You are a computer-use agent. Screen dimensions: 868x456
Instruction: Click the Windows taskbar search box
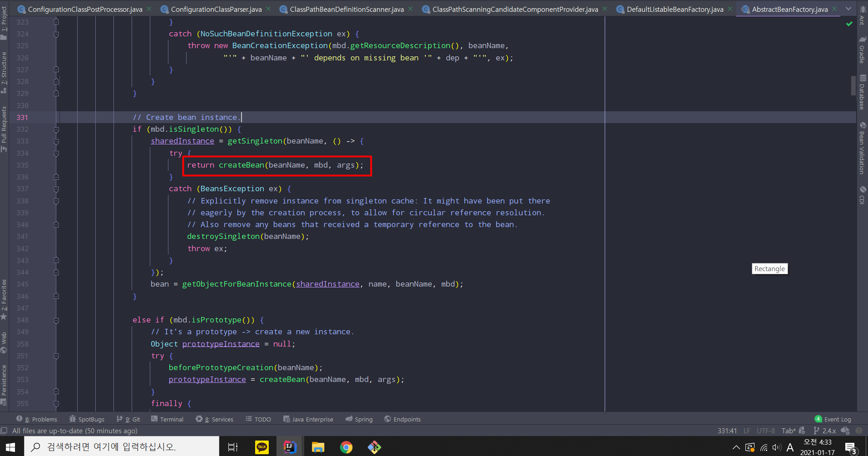tap(122, 447)
